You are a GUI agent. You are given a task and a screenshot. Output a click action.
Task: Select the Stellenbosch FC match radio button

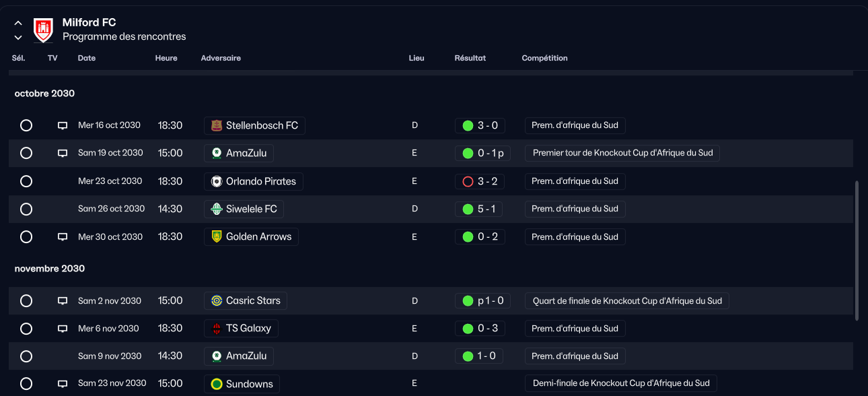click(x=26, y=125)
